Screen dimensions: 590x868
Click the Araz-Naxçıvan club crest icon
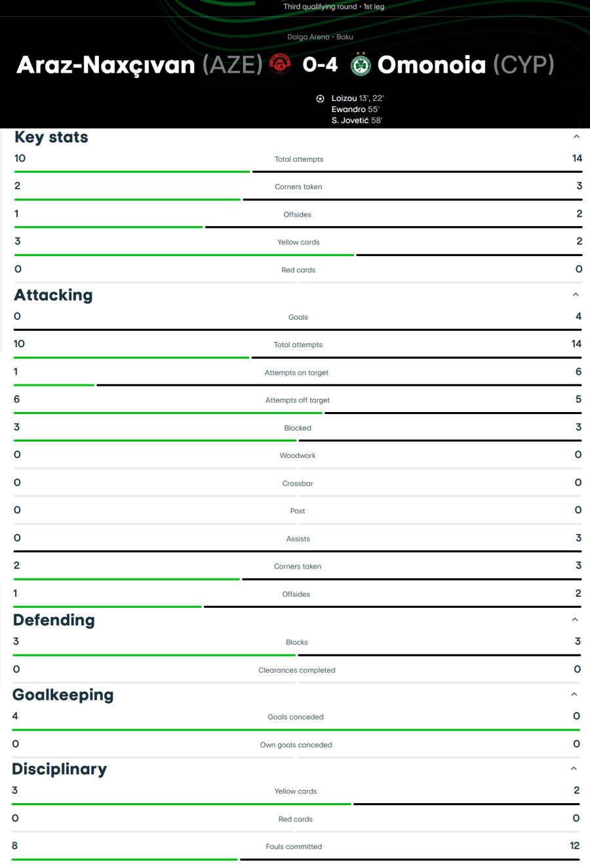[x=280, y=64]
